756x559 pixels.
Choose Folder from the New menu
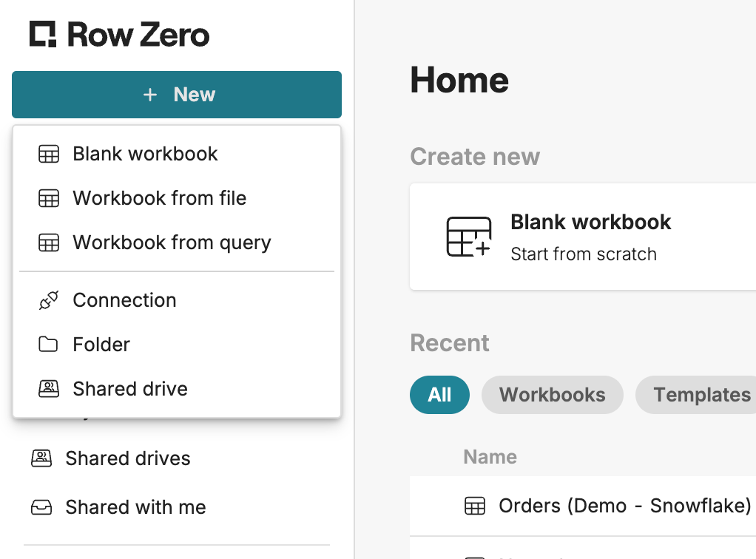[177, 345]
